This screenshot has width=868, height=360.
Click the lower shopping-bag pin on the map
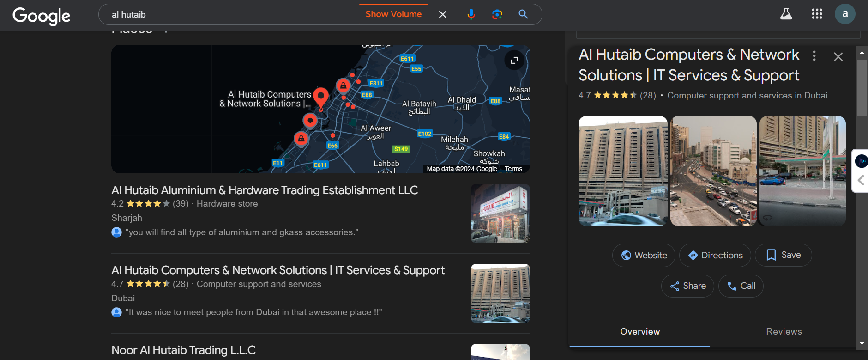301,138
